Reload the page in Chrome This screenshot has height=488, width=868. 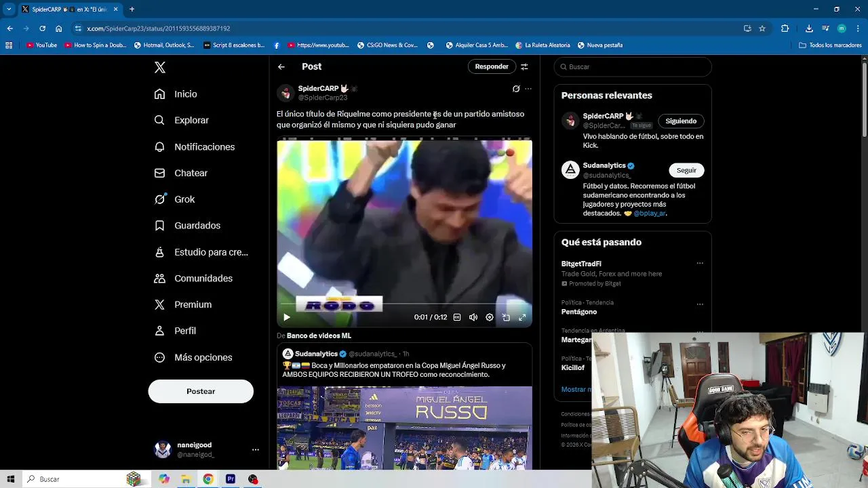pos(42,28)
